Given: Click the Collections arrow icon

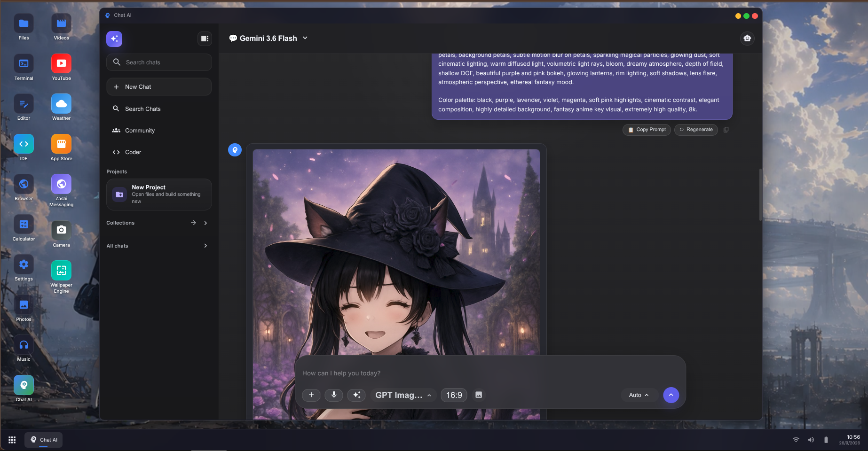Looking at the screenshot, I should pos(193,223).
